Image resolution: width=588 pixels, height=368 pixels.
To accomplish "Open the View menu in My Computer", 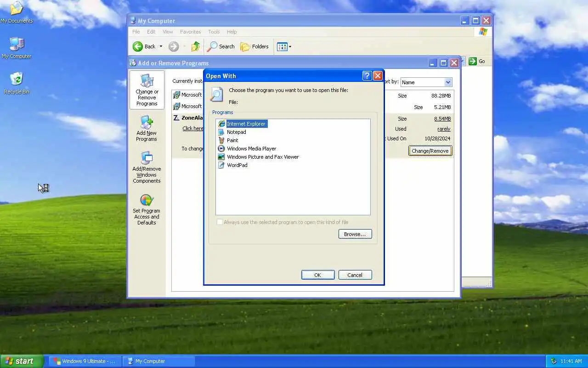I will [168, 32].
